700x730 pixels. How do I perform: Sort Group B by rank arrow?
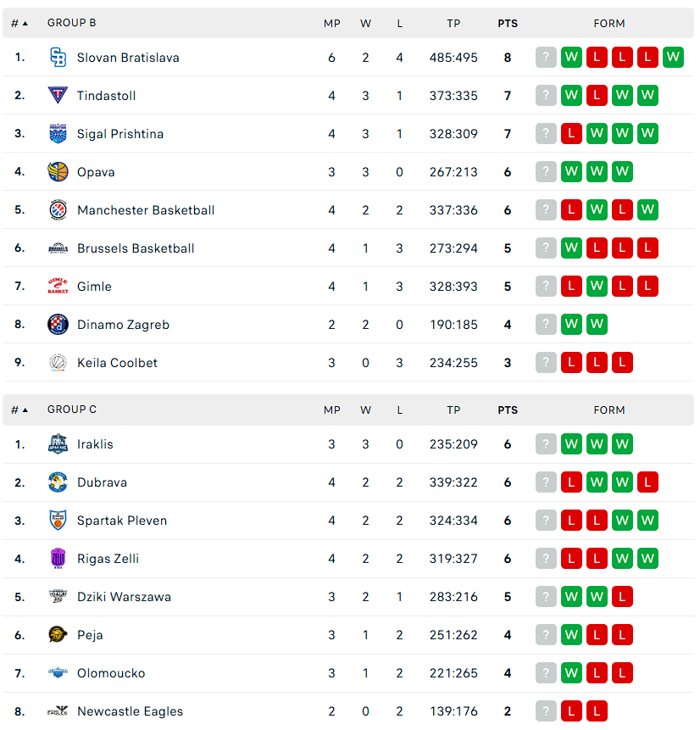tap(25, 24)
